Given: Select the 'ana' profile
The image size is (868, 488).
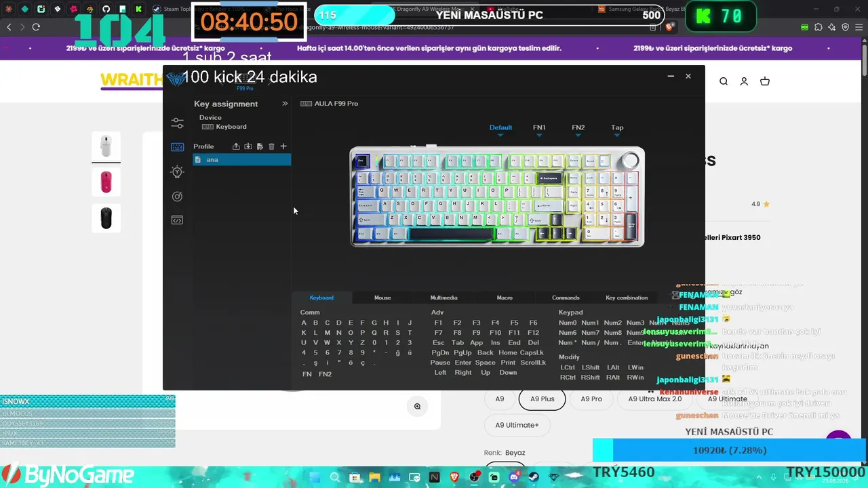Looking at the screenshot, I should [241, 160].
